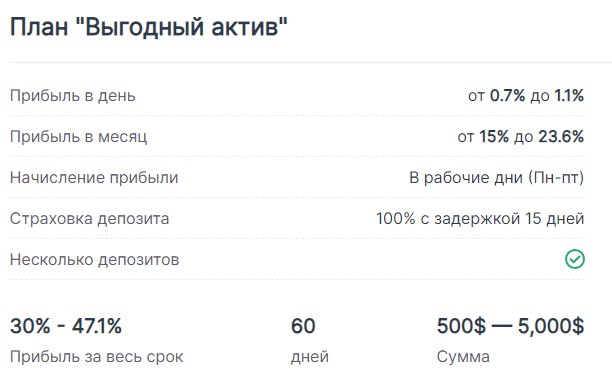This screenshot has width=612, height=384.
Task: Click the deposit range 500$ — 5,000$
Action: (510, 326)
